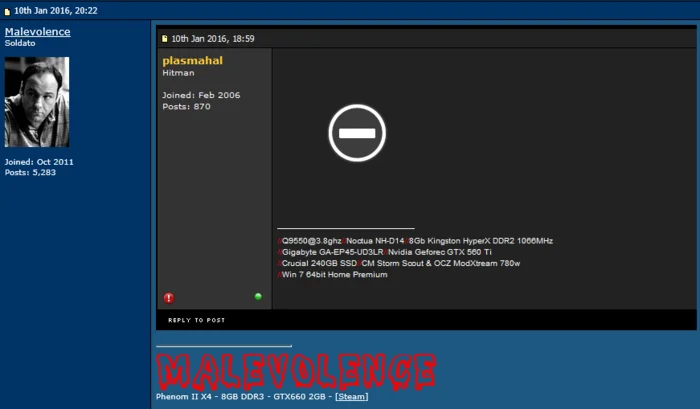The image size is (700, 409).
Task: Click Phenom II X4 signature text
Action: 183,396
